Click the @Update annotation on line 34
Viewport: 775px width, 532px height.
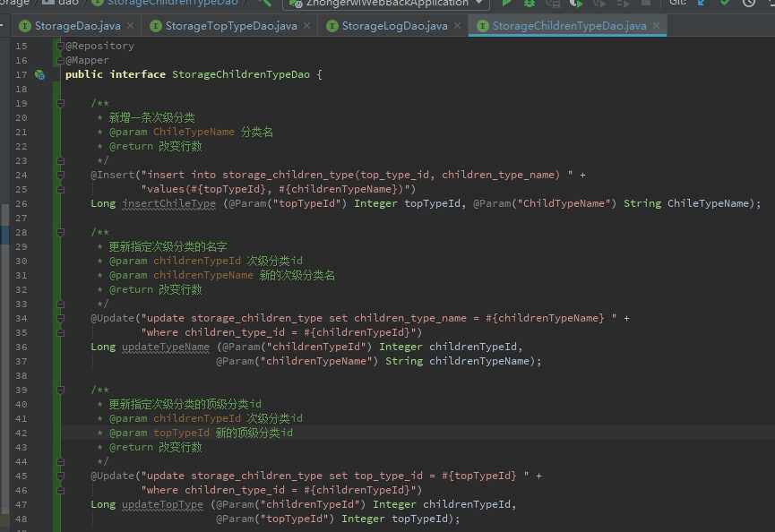[x=112, y=318]
